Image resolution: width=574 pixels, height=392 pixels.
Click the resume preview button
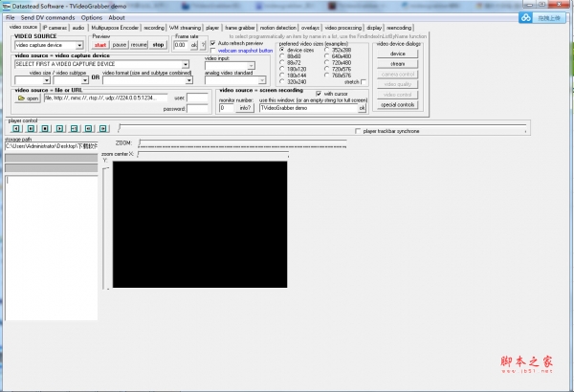(139, 45)
